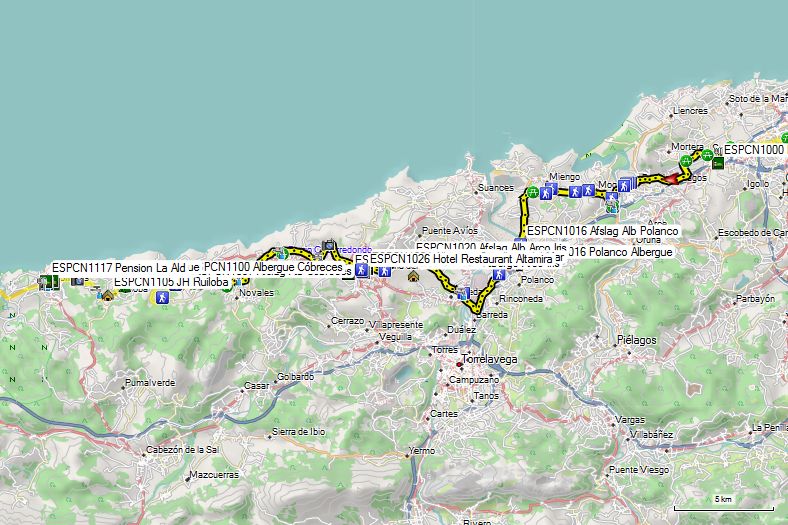Select the ESPCN1105 JH Ruiloba waypoint label
The image size is (788, 525).
tap(171, 282)
